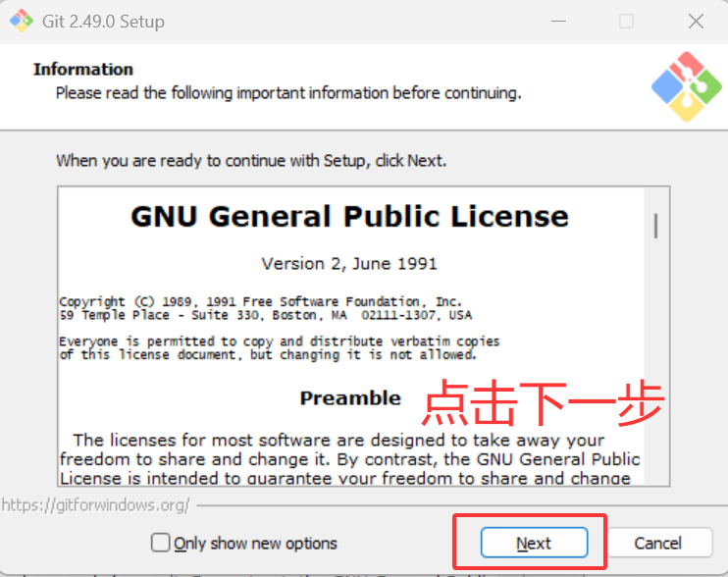Click the Information heading
The image size is (728, 577).
point(83,69)
